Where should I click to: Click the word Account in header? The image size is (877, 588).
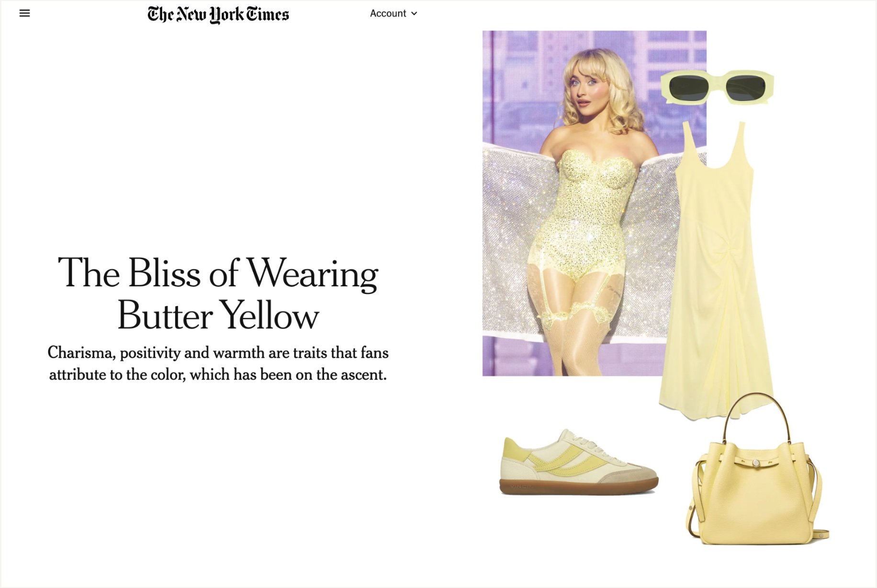click(x=388, y=13)
